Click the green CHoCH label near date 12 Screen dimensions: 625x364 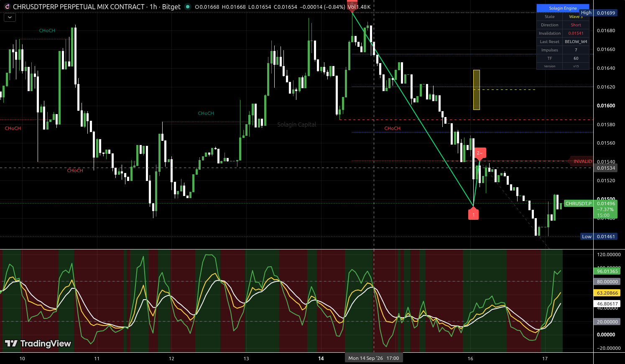click(x=206, y=113)
